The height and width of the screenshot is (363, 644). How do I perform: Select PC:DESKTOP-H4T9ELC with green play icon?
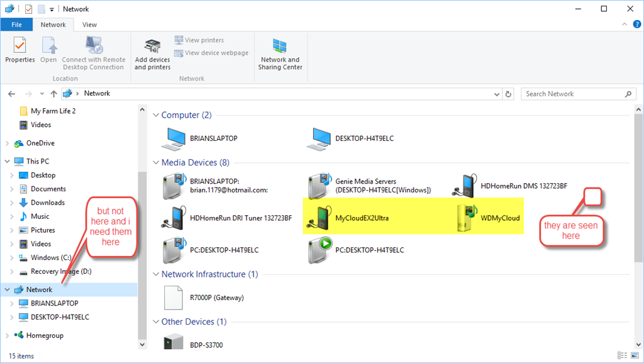356,250
